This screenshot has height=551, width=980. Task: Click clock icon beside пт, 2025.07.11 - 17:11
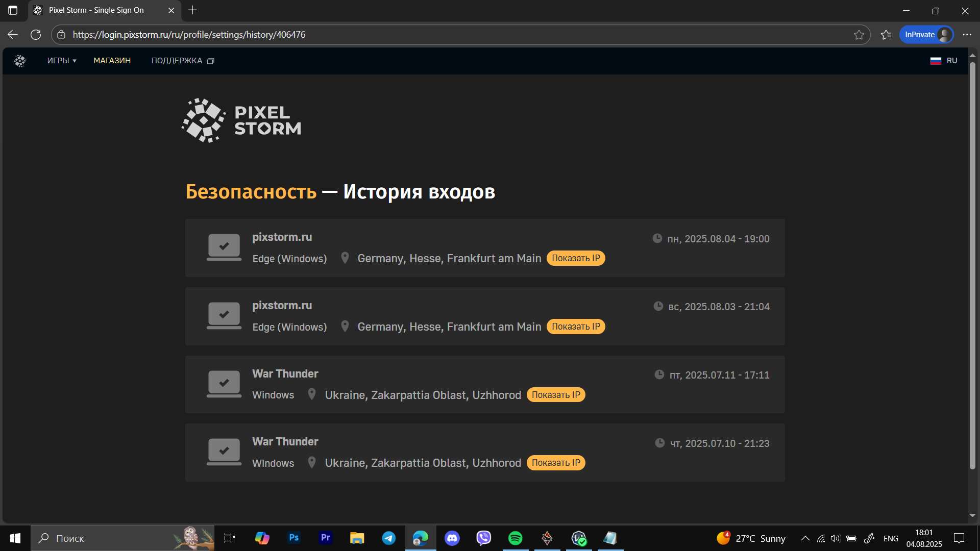[659, 374]
